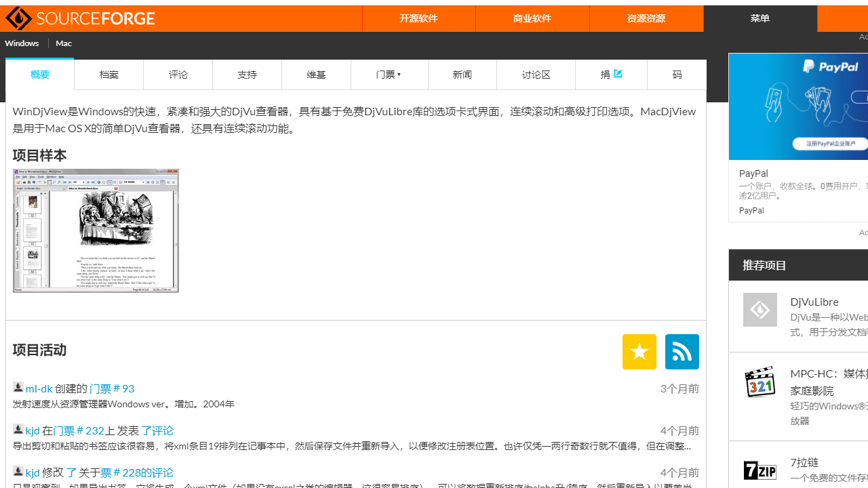Open the 门票＃93 ticket link

(x=112, y=388)
